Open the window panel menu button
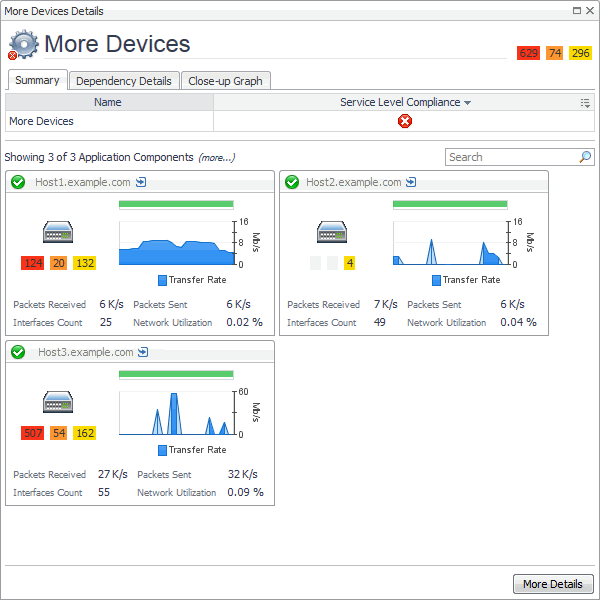 pyautogui.click(x=577, y=10)
